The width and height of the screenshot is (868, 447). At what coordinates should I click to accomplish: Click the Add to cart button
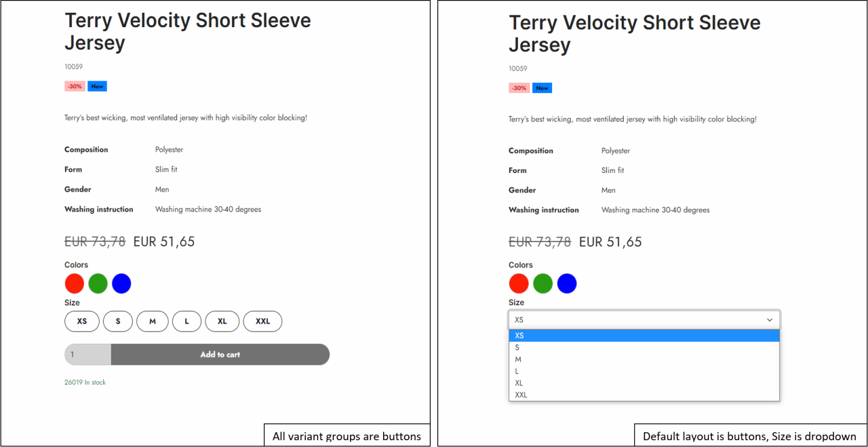pyautogui.click(x=220, y=355)
